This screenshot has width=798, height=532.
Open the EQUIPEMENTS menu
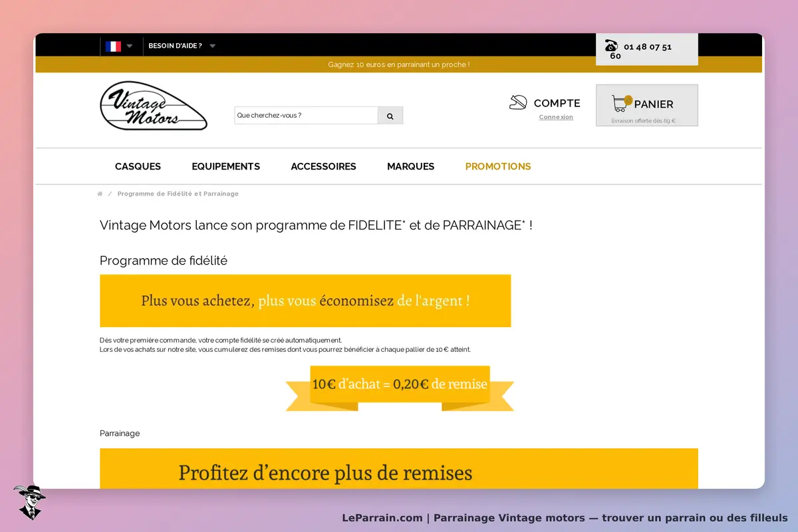pyautogui.click(x=226, y=166)
